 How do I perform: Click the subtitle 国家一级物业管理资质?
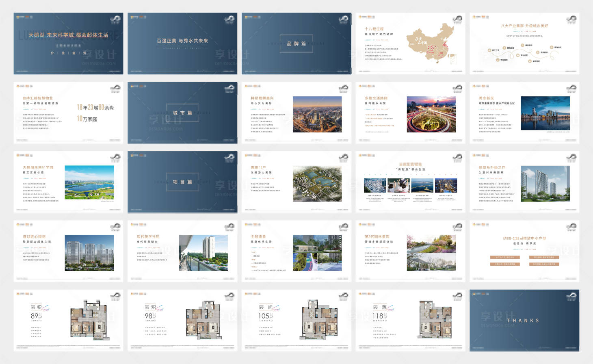40,104
